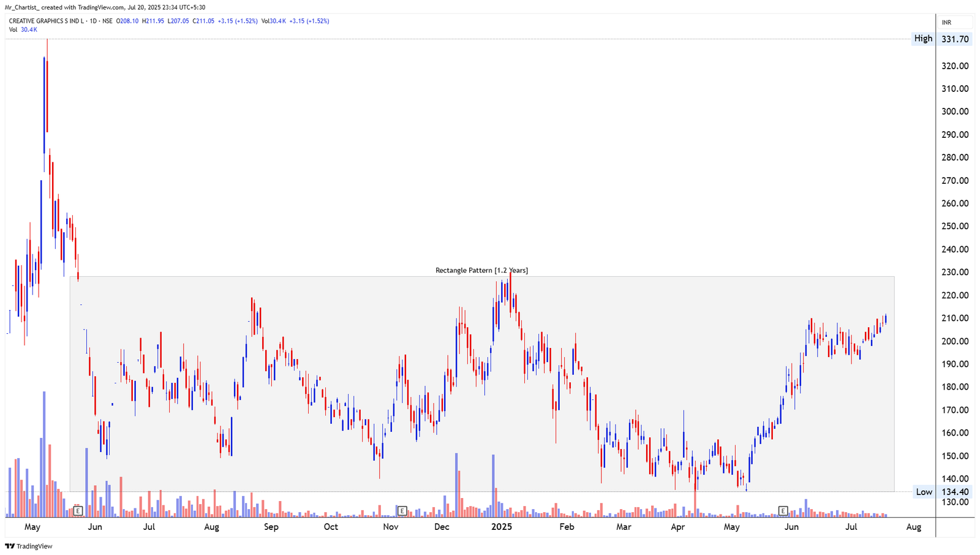Click the earnings E marker below June 2025
Screen dimensions: 980x555
coord(783,509)
